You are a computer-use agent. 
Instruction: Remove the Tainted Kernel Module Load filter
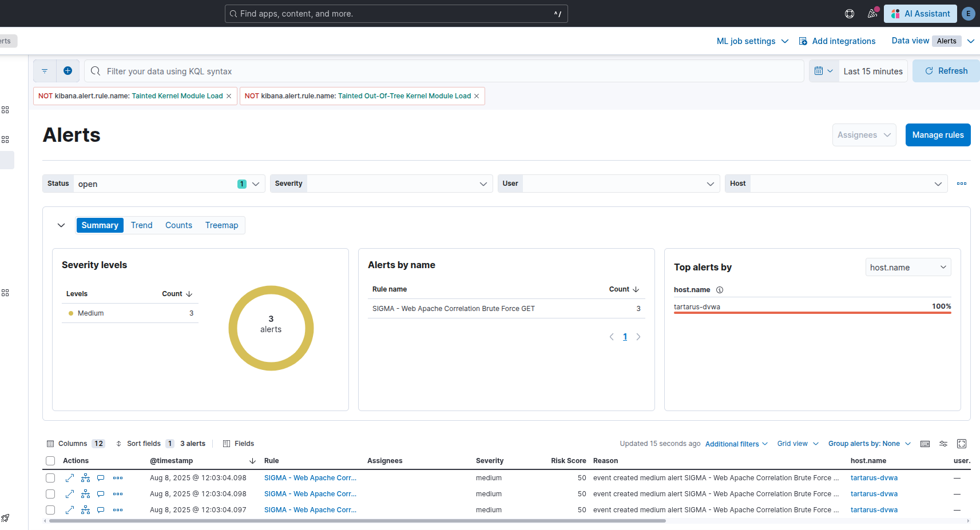click(x=229, y=96)
